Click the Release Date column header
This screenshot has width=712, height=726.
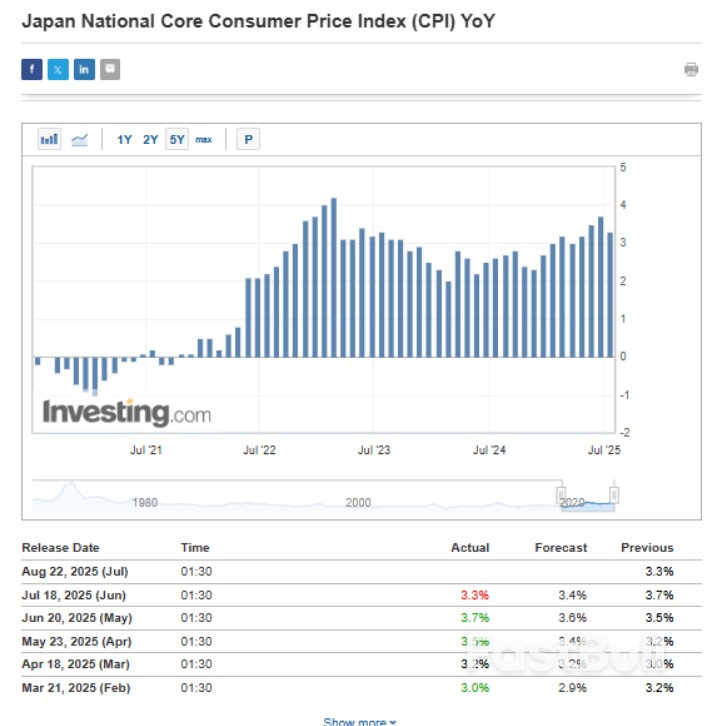pyautogui.click(x=61, y=548)
